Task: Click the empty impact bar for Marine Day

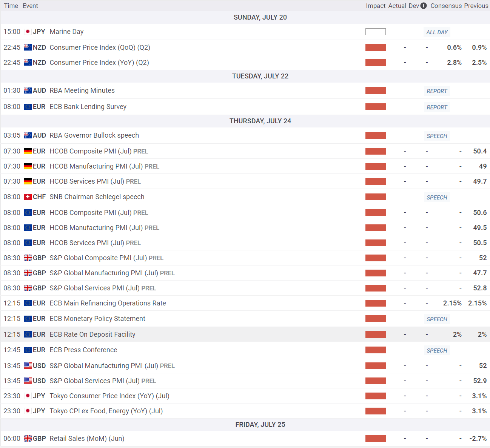Action: [x=375, y=32]
